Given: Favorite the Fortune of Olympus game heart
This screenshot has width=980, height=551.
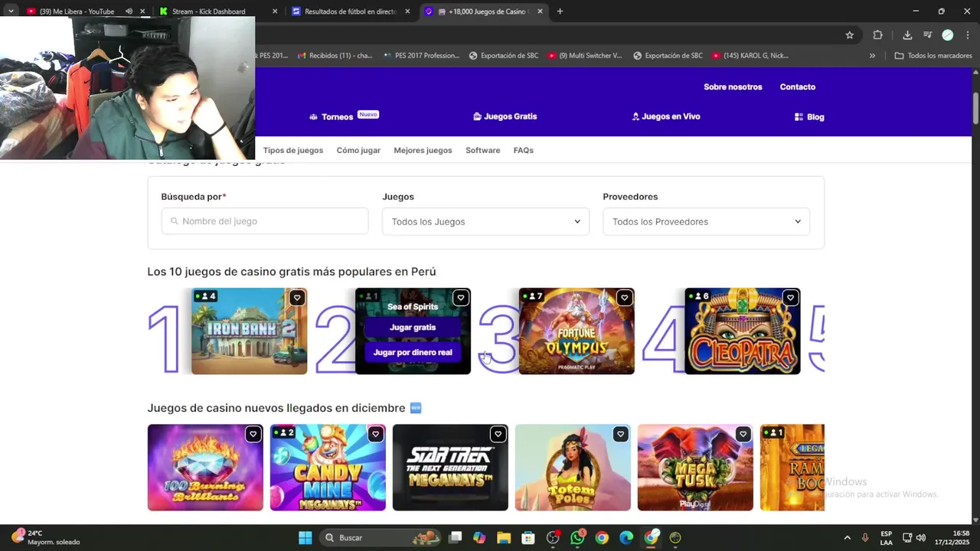Looking at the screenshot, I should [624, 298].
